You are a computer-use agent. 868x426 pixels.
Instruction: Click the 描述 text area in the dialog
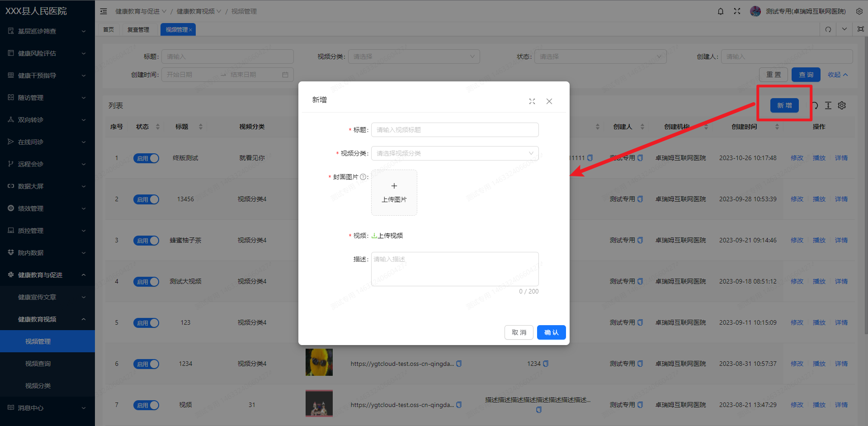[x=454, y=269]
